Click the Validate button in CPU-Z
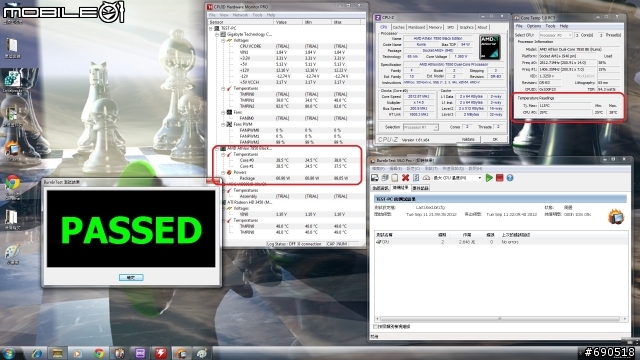Viewport: 640px width, 360px height. coord(468,140)
